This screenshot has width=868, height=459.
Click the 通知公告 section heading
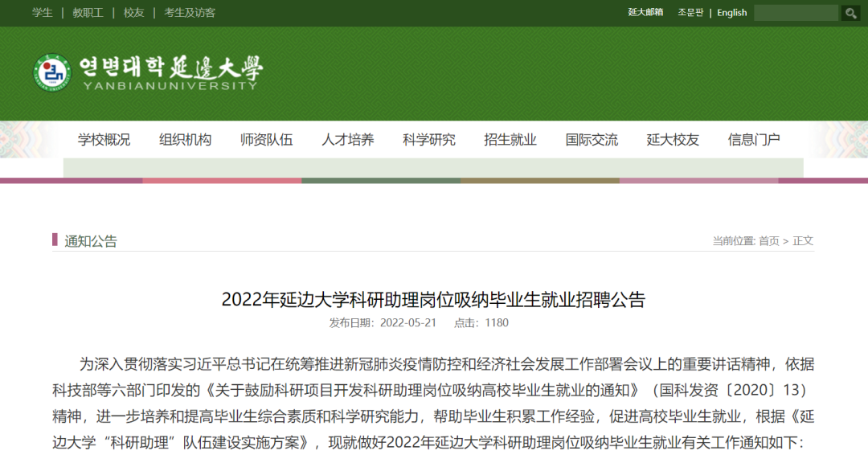click(91, 241)
